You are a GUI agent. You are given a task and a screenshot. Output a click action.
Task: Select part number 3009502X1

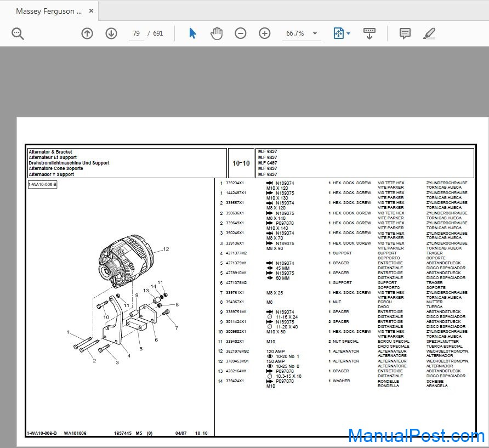pyautogui.click(x=236, y=332)
